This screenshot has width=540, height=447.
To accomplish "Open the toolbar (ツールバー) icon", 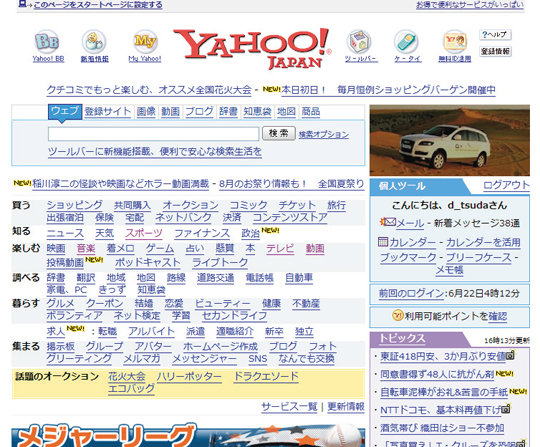I will [x=359, y=42].
